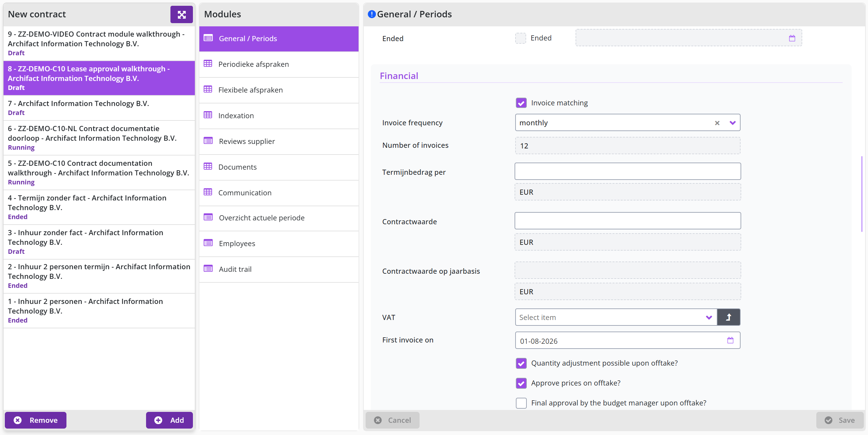Click the General / Periods list icon
Screen dimensions: 868x435
pyautogui.click(x=208, y=38)
